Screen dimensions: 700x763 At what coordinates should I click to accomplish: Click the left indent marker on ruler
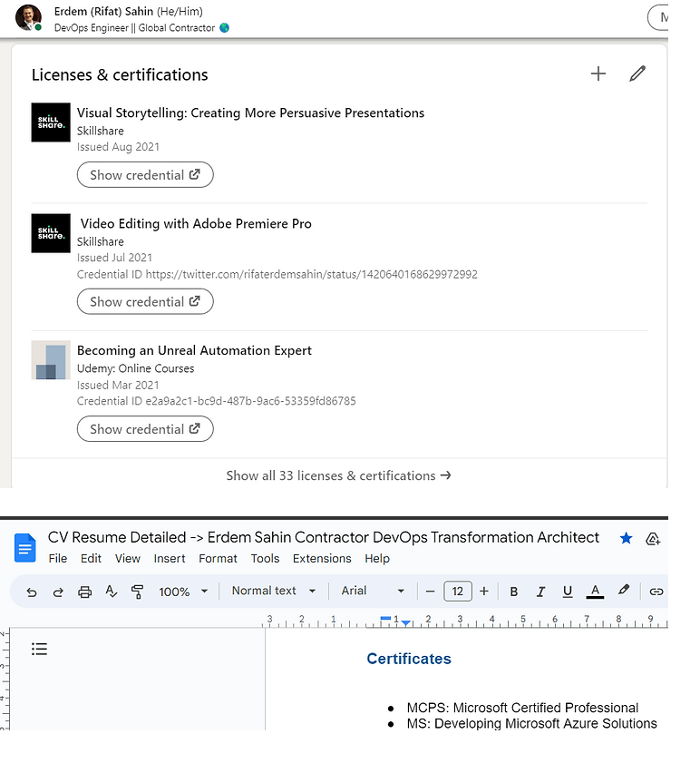[x=406, y=623]
